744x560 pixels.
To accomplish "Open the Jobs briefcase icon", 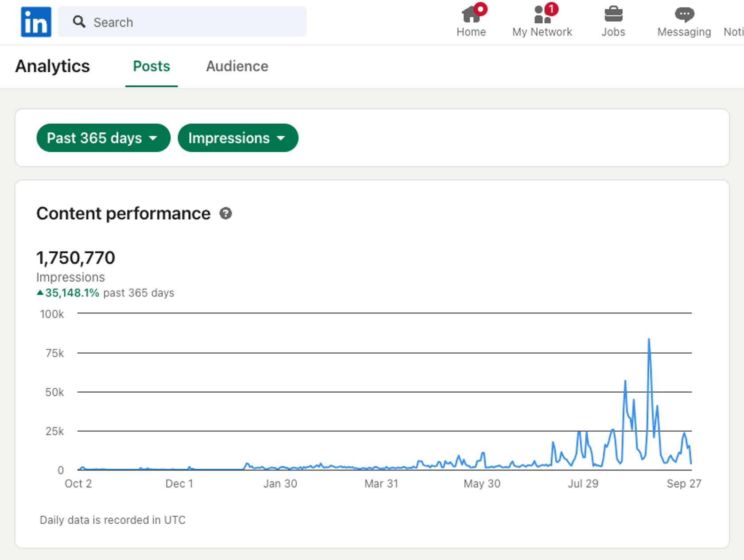I will [613, 15].
